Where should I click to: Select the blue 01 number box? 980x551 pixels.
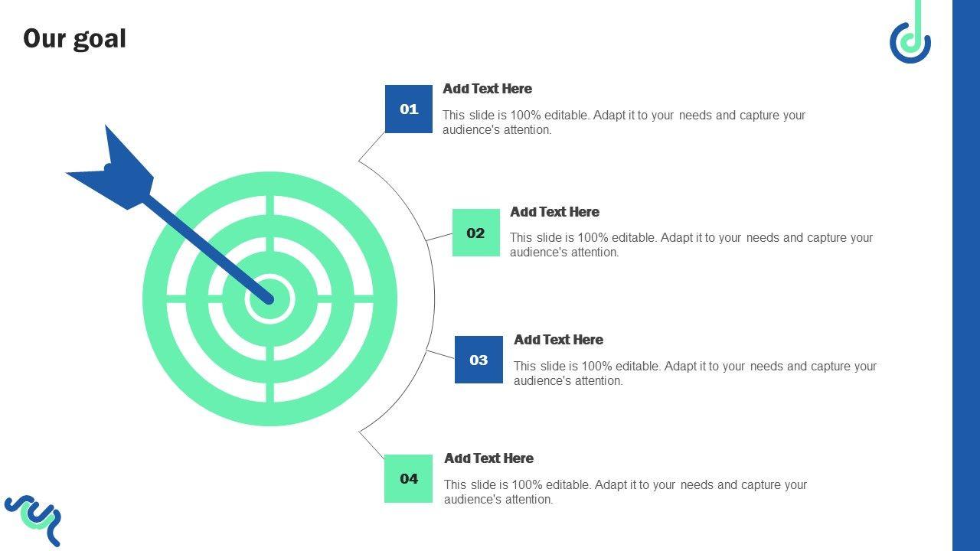pos(409,109)
